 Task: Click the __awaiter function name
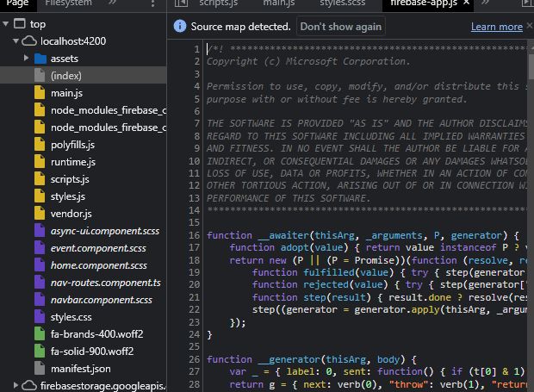283,235
